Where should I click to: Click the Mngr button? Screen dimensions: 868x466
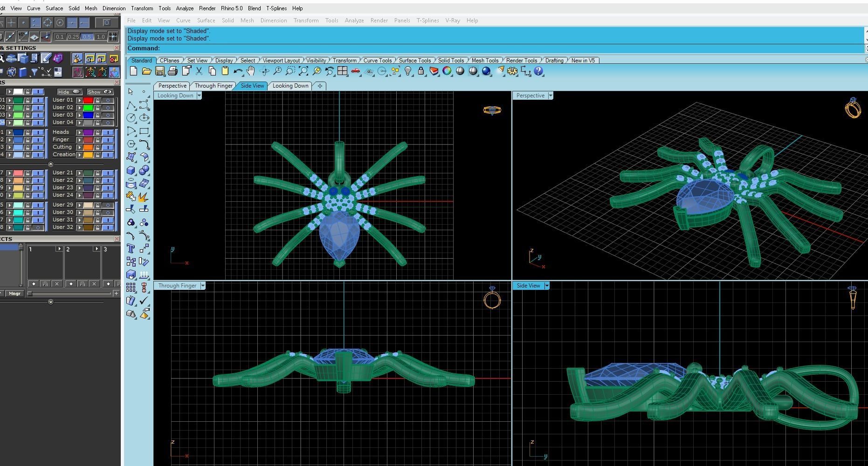(x=14, y=293)
